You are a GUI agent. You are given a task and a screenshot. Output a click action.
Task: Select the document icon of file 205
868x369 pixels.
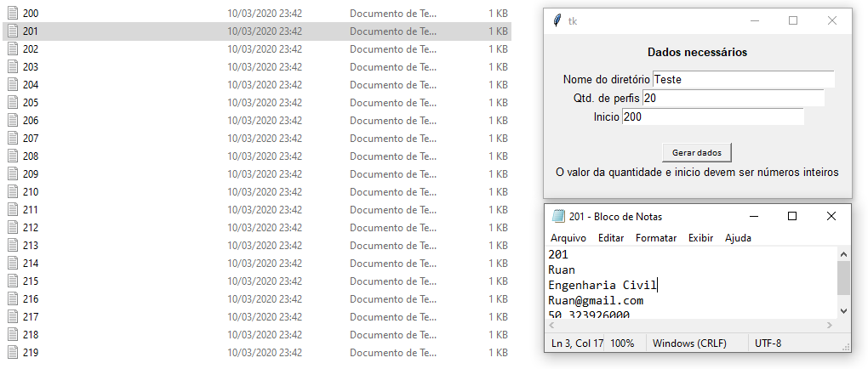tap(13, 102)
